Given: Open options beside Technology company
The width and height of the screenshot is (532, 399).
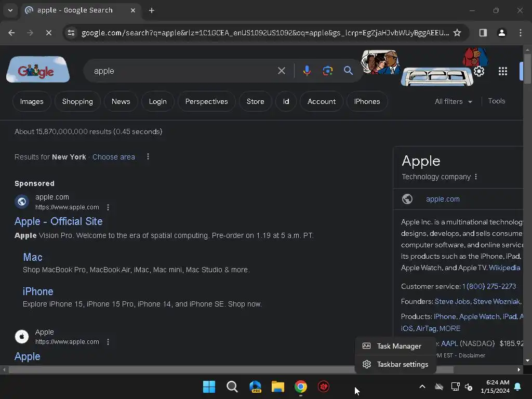Looking at the screenshot, I should 476,177.
